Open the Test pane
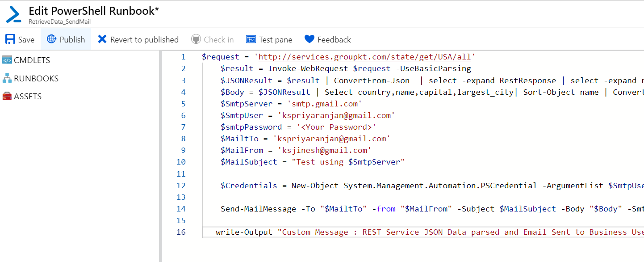 tap(269, 39)
